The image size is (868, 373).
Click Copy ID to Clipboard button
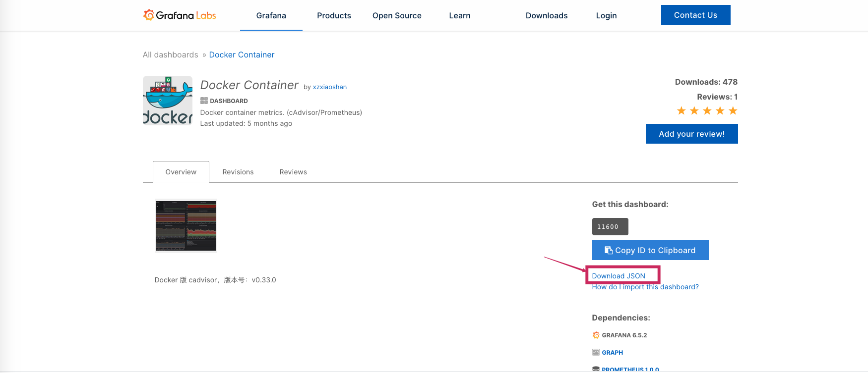[650, 250]
